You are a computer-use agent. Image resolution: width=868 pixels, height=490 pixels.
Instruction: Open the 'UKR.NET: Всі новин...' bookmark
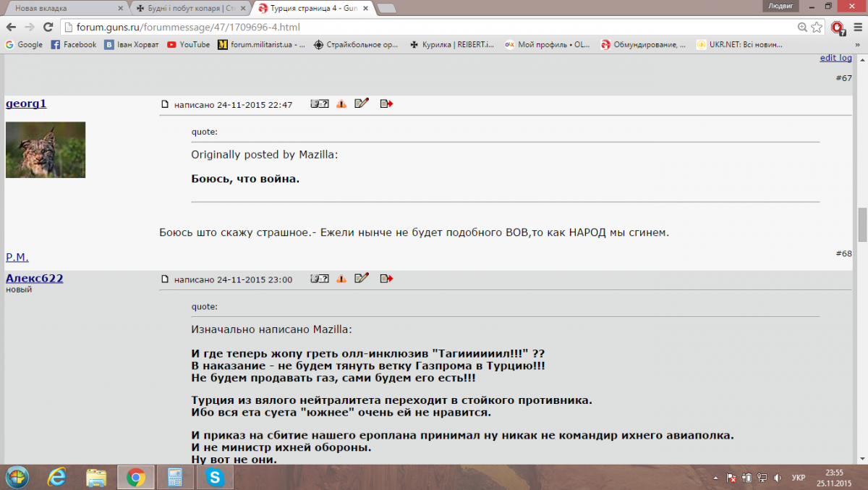pyautogui.click(x=739, y=44)
